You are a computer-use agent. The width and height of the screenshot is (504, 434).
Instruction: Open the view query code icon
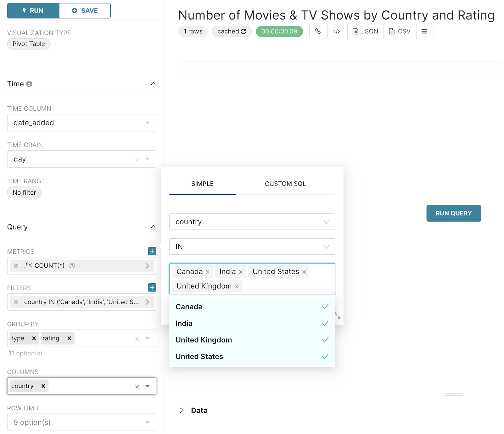pos(337,31)
